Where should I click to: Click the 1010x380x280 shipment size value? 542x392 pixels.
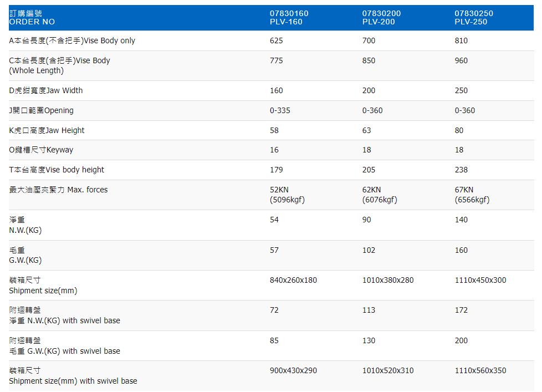click(388, 280)
